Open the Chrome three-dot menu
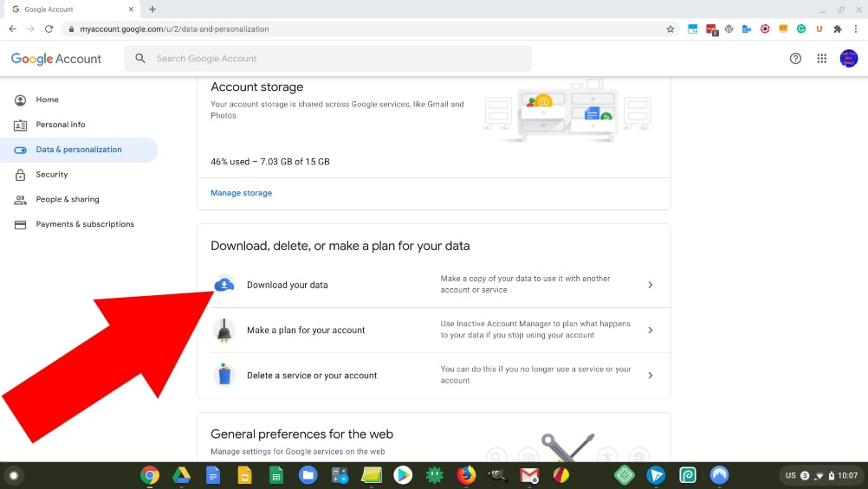The image size is (868, 489). (856, 29)
